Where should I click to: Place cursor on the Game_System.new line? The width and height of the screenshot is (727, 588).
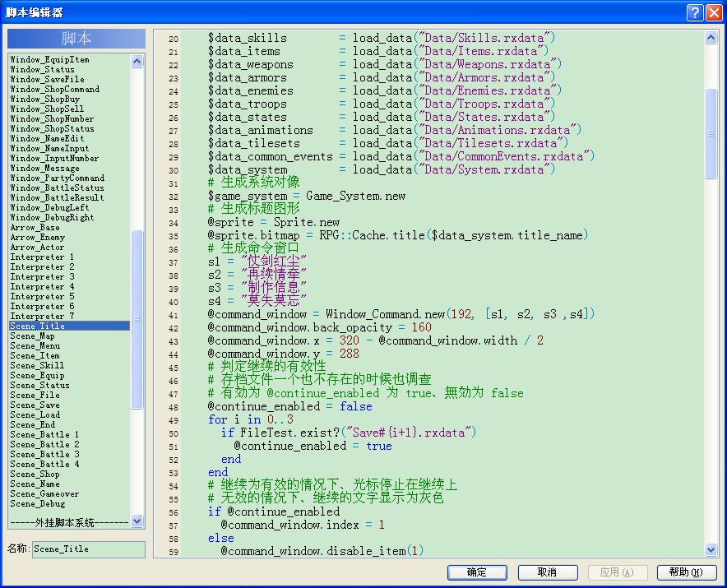(x=307, y=197)
